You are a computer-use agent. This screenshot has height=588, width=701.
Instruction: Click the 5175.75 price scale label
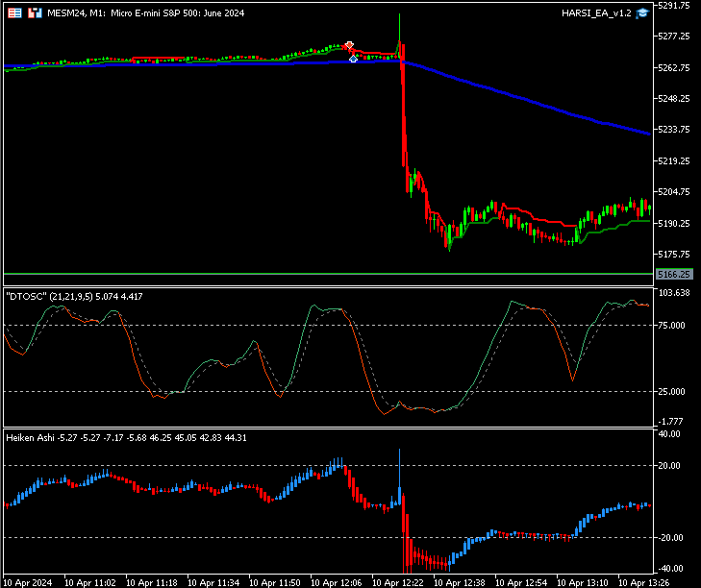(x=674, y=254)
